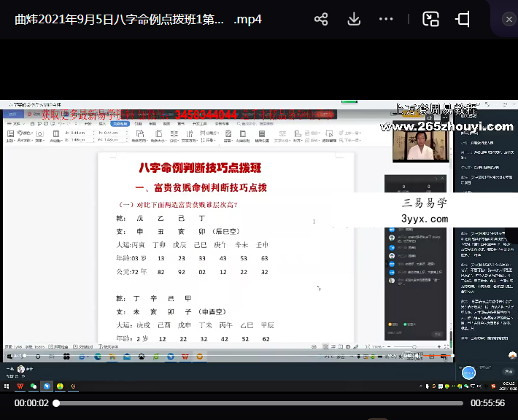Click the orange G app in outer taskbar
The height and width of the screenshot is (420, 518).
pos(73,386)
